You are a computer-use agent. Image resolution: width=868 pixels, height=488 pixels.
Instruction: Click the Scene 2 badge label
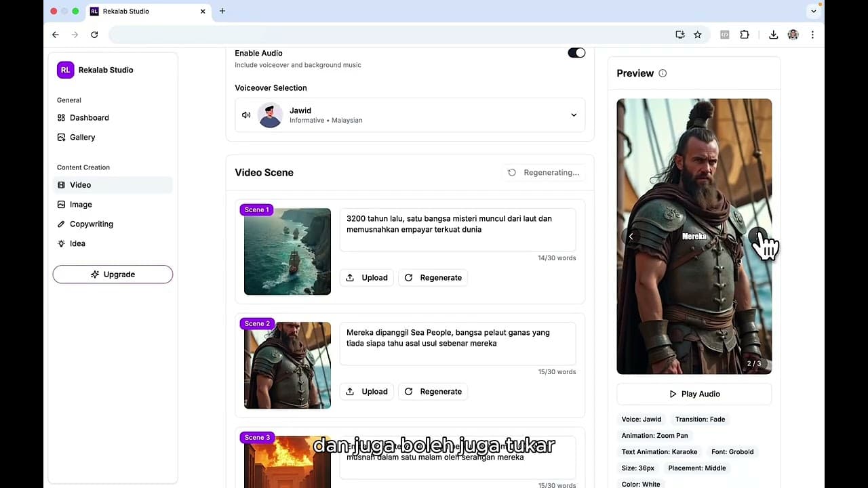[x=256, y=324]
